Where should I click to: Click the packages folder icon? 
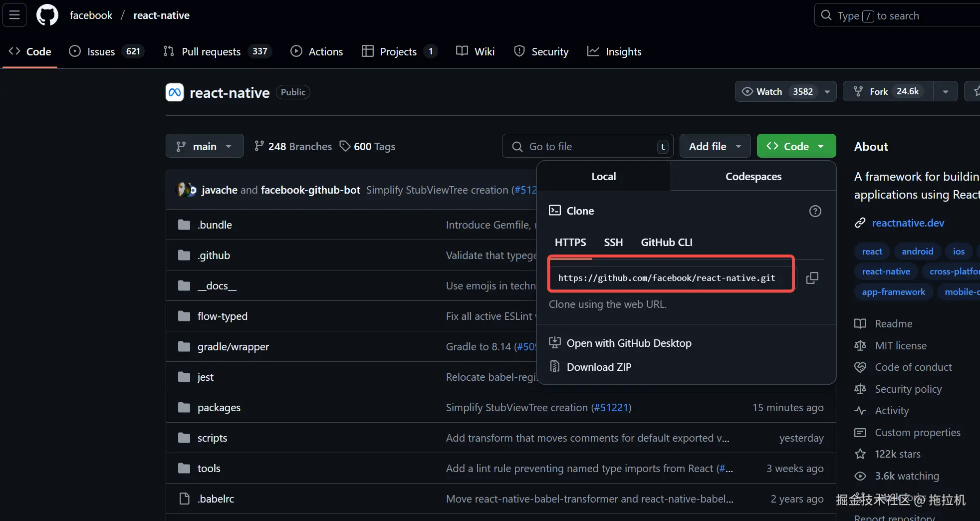click(184, 407)
